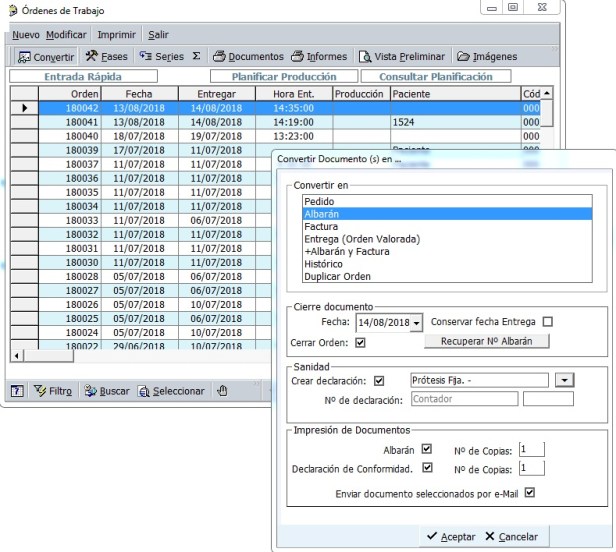This screenshot has width=616, height=552.
Task: Select Factura in the Convertir en list
Action: [321, 227]
